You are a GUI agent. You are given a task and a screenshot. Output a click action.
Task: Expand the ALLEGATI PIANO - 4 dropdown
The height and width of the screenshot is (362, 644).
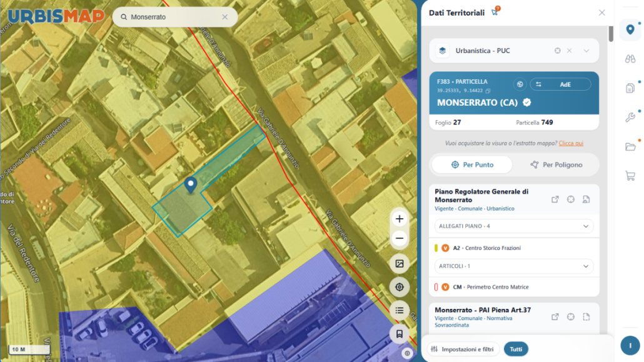(514, 226)
